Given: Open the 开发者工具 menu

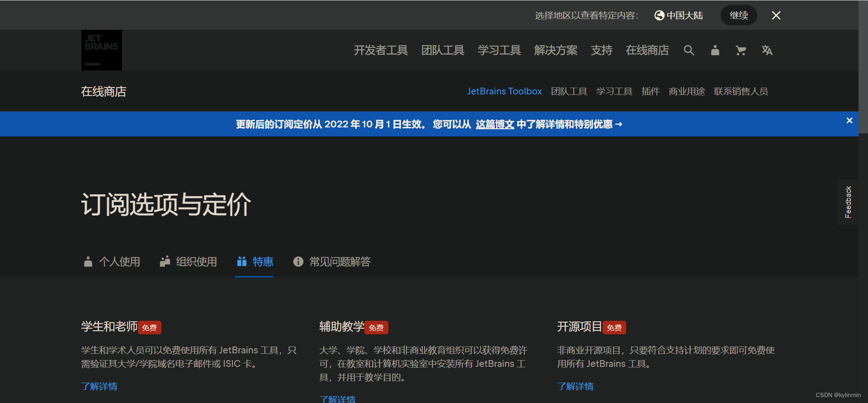Looking at the screenshot, I should point(381,50).
